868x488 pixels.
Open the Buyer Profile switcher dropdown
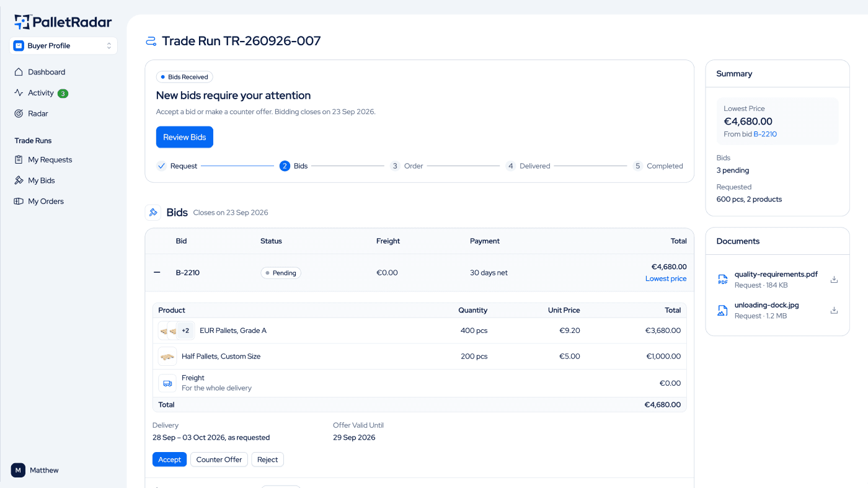click(x=63, y=46)
